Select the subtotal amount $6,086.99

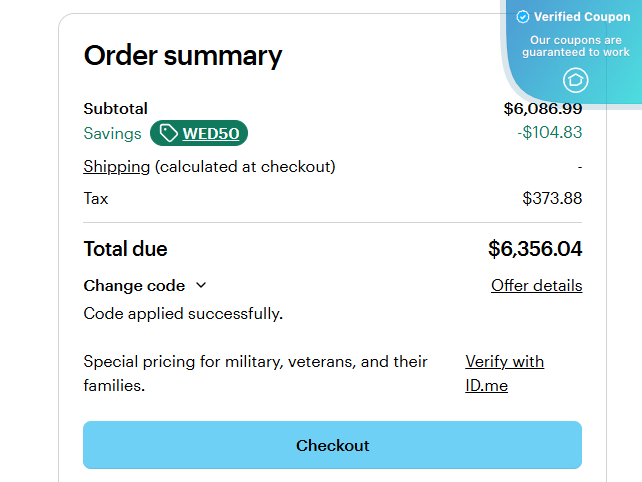tap(542, 108)
